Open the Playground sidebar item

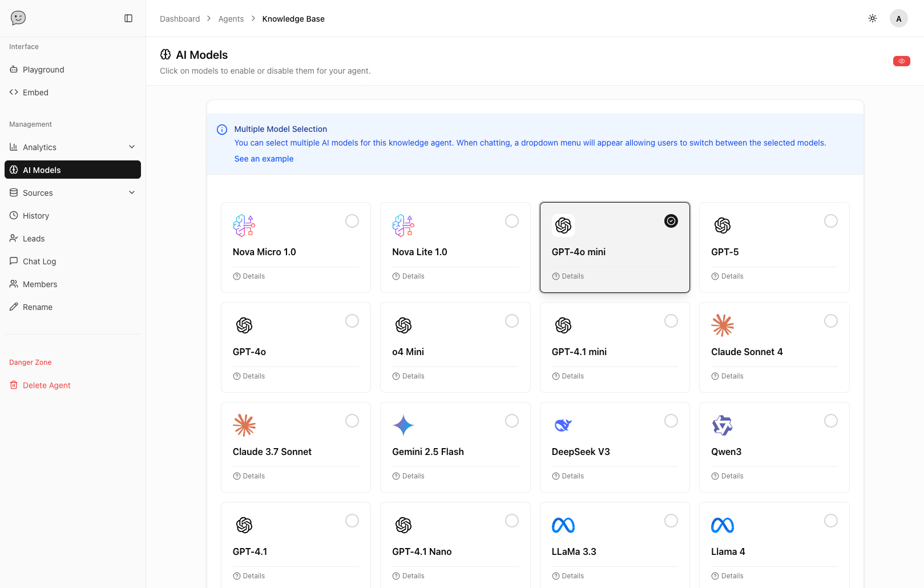pyautogui.click(x=43, y=70)
